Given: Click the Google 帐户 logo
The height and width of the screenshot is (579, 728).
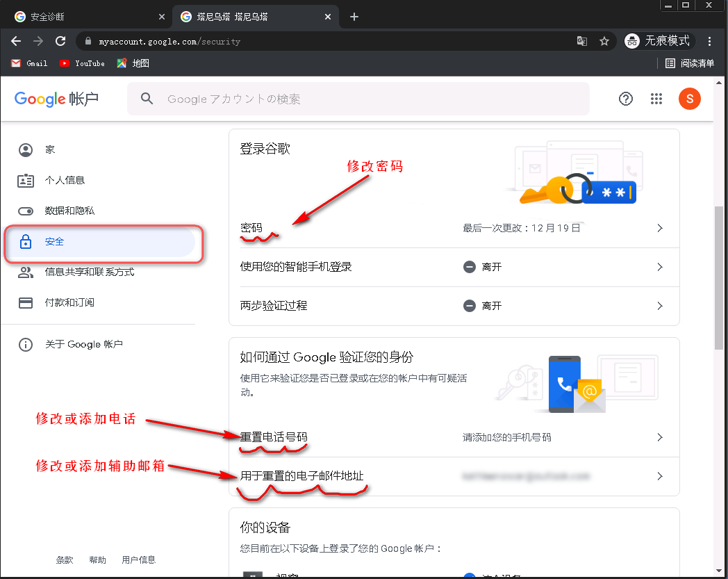Looking at the screenshot, I should tap(57, 99).
